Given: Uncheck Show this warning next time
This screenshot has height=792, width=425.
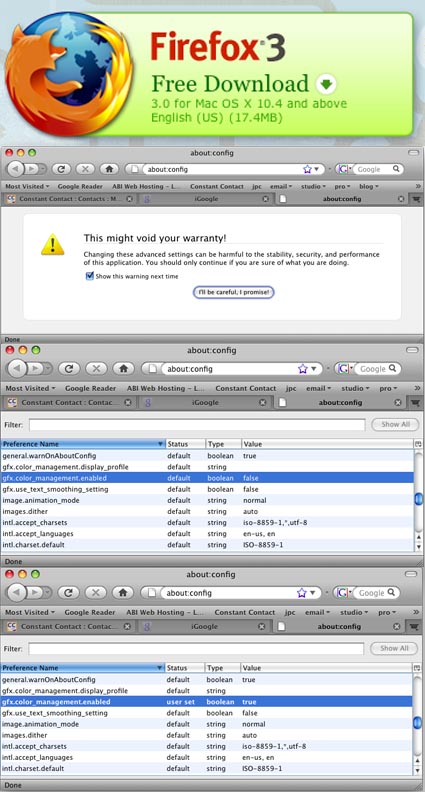Looking at the screenshot, I should [x=90, y=276].
